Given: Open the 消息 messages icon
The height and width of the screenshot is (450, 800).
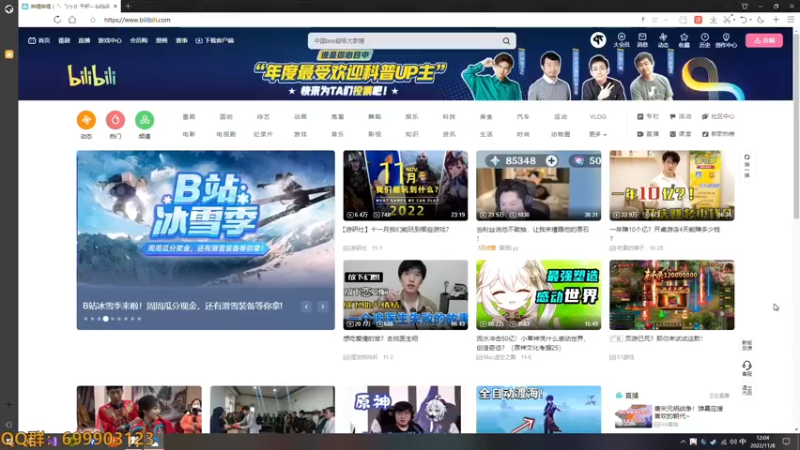Looking at the screenshot, I should click(642, 40).
